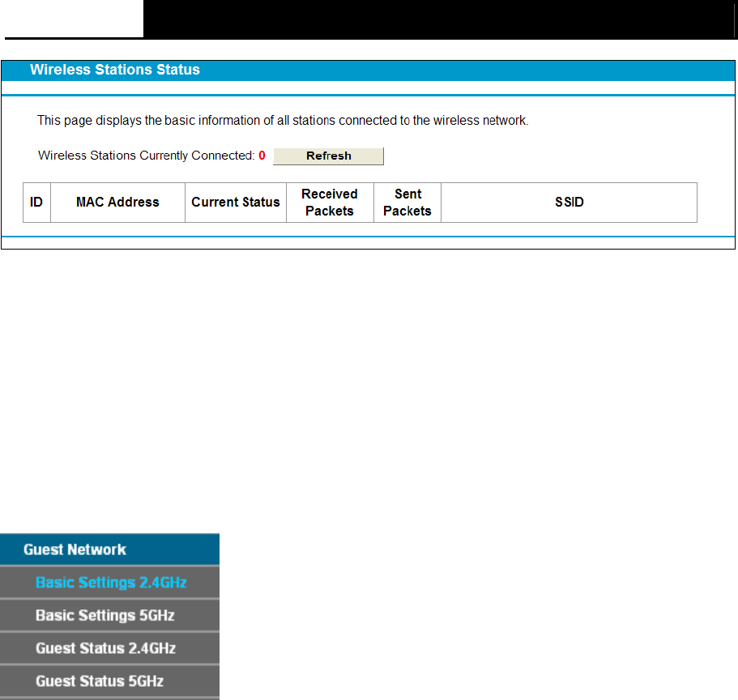
Task: Click the page description sentence text
Action: 283,121
